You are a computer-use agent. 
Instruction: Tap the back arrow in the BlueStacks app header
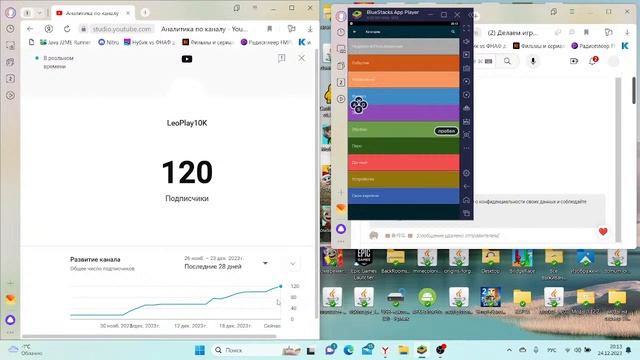[354, 31]
